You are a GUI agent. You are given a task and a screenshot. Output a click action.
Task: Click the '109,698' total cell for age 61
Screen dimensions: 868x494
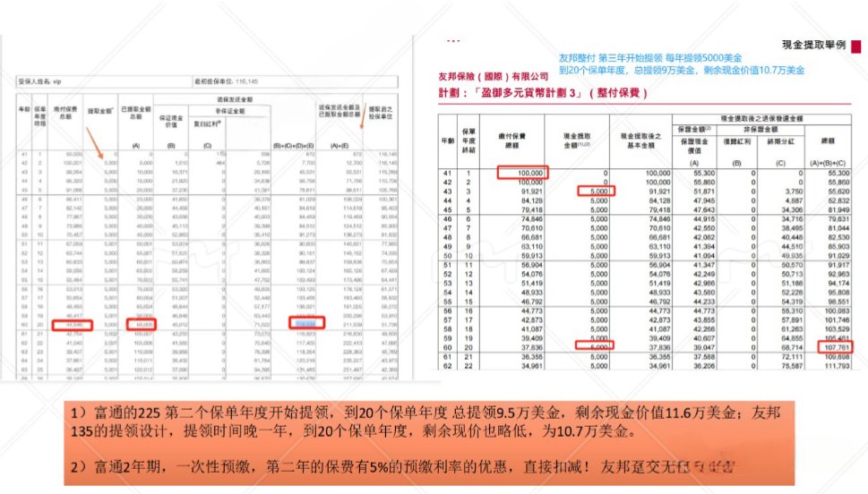[836, 357]
